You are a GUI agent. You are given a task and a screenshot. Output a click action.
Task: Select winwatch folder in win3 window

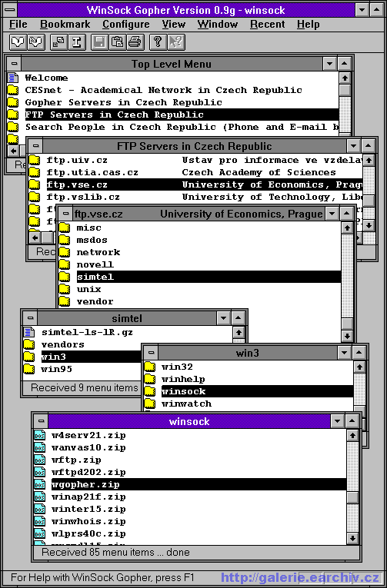click(x=186, y=404)
